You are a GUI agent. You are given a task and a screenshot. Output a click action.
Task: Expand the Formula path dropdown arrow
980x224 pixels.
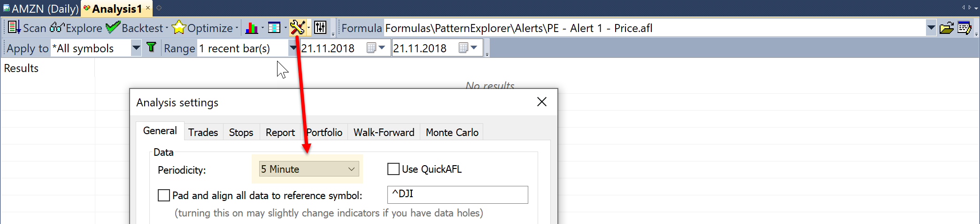point(931,28)
